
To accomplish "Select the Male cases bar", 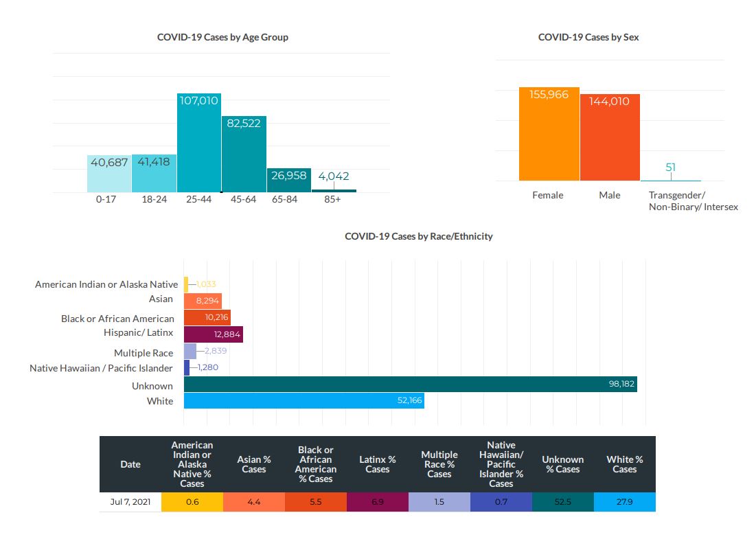I will [610, 138].
